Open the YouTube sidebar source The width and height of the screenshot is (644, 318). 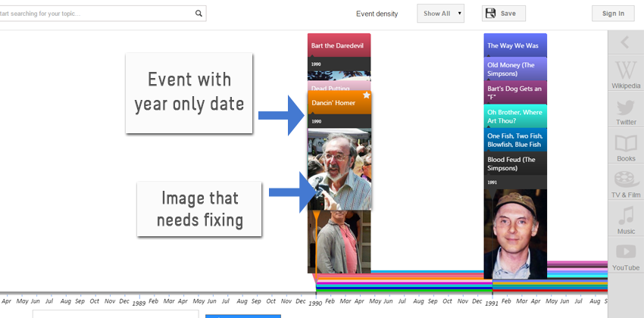click(x=625, y=257)
